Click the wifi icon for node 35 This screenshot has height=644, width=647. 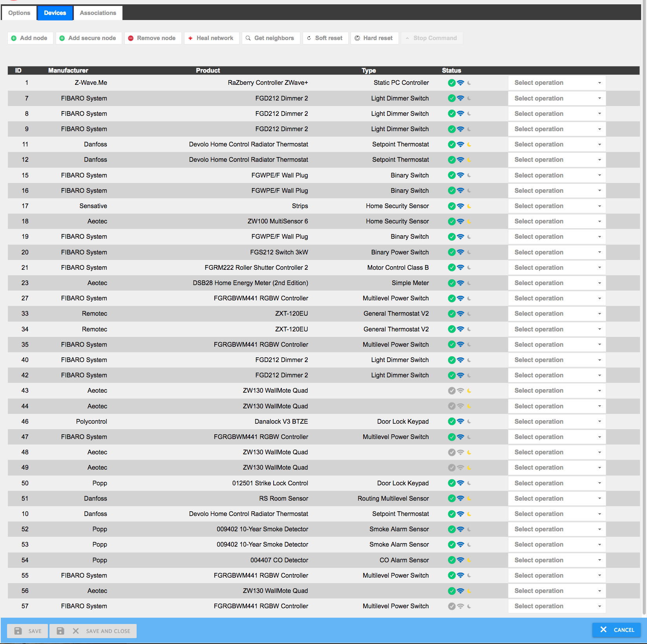461,344
